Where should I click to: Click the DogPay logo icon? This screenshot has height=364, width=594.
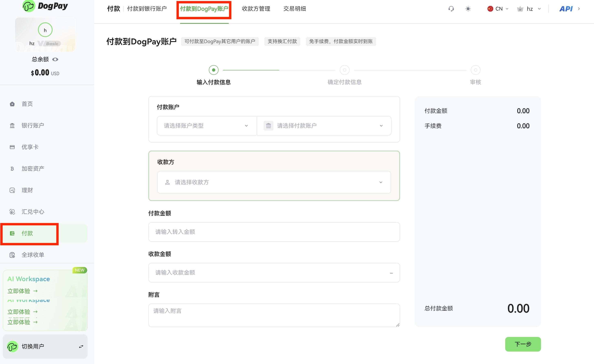pyautogui.click(x=29, y=6)
